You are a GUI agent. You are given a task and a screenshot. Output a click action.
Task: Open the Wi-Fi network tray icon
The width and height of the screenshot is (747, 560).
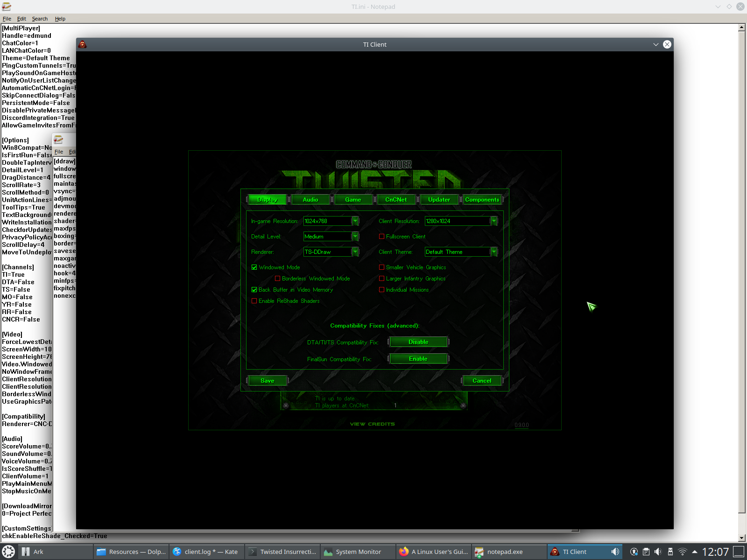point(682,552)
